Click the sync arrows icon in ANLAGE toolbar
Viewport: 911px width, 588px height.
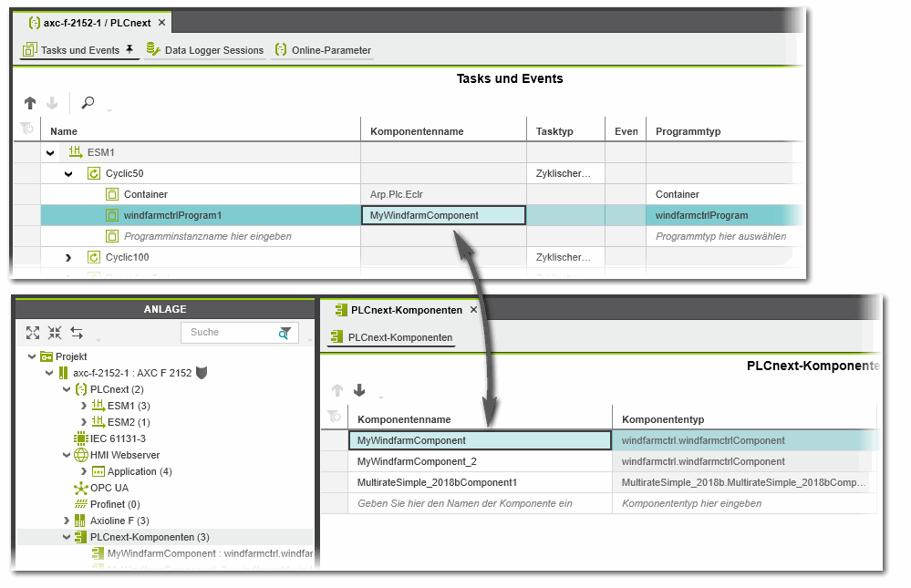point(77,333)
